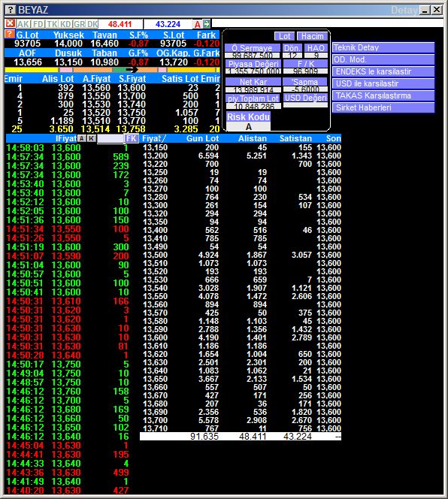
Task: Toggle the K filter next to IFiyat
Action: 92,138
